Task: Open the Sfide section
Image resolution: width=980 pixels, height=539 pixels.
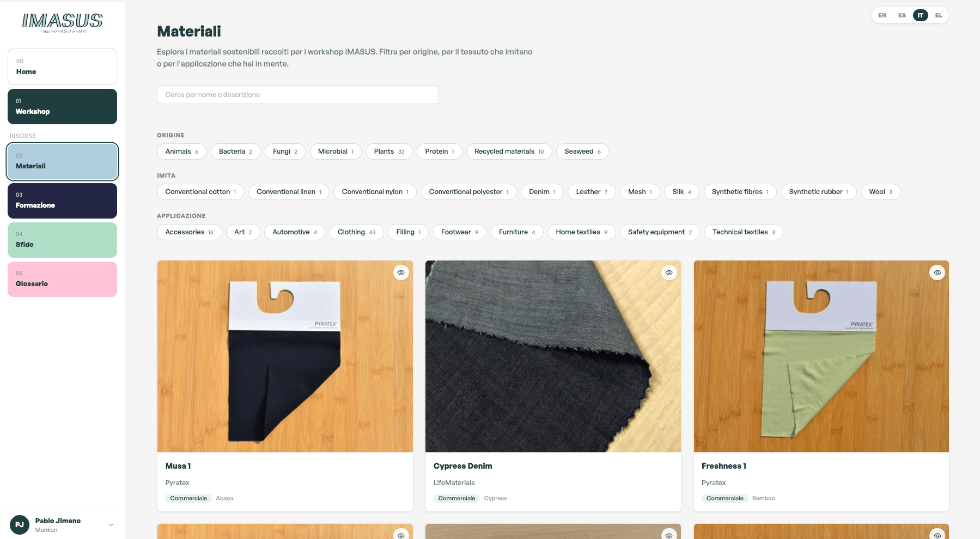Action: [x=62, y=240]
